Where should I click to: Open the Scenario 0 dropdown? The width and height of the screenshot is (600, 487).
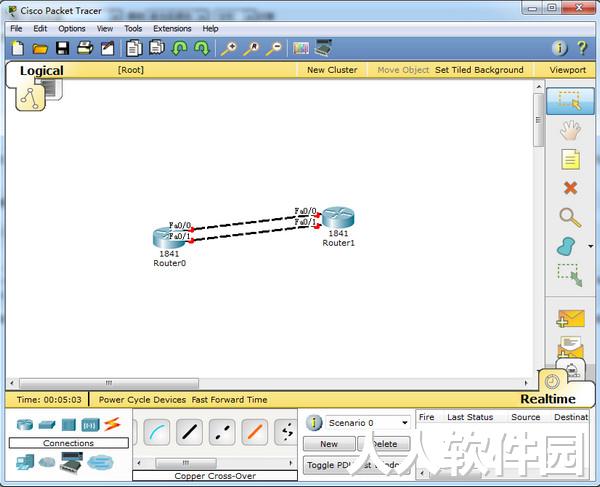coord(368,423)
